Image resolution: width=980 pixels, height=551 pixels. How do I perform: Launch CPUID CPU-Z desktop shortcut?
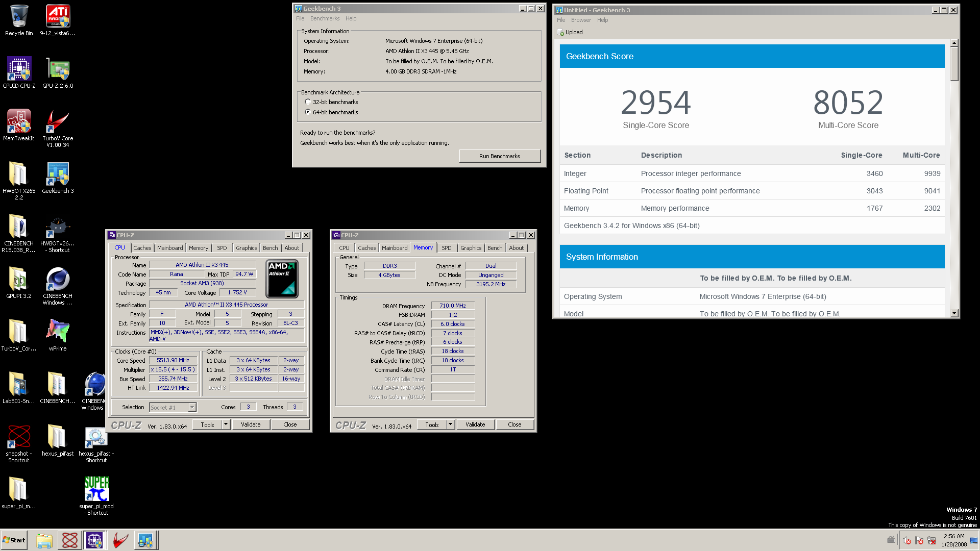(x=19, y=72)
